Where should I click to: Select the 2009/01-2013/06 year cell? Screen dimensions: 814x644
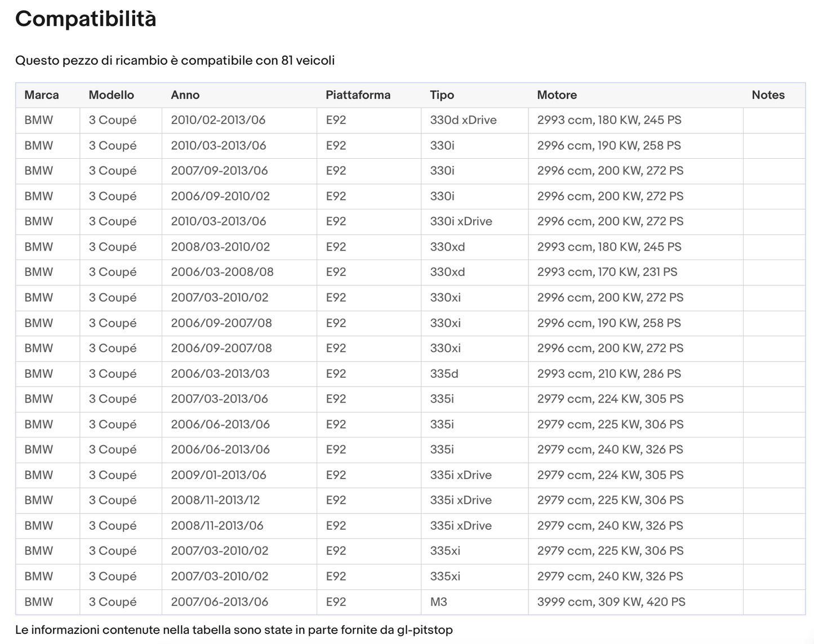[239, 475]
